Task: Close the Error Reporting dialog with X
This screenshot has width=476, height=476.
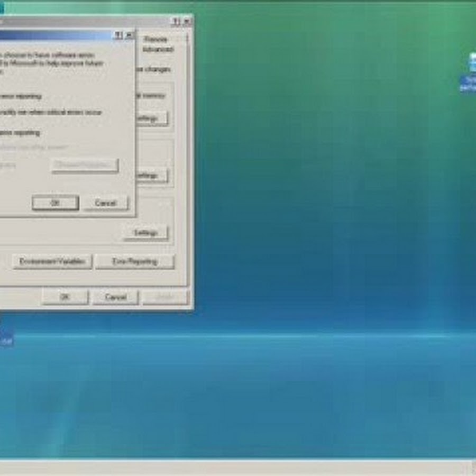Action: coord(129,35)
